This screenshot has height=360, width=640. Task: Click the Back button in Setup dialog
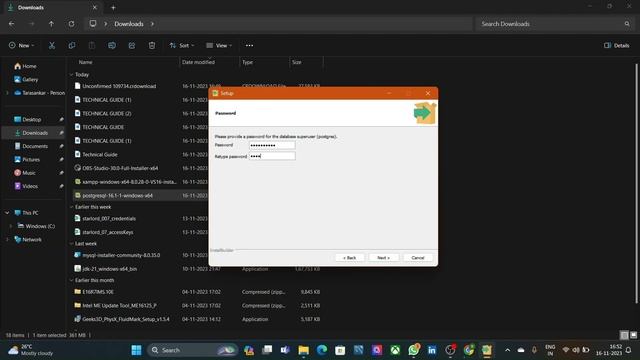pos(349,258)
